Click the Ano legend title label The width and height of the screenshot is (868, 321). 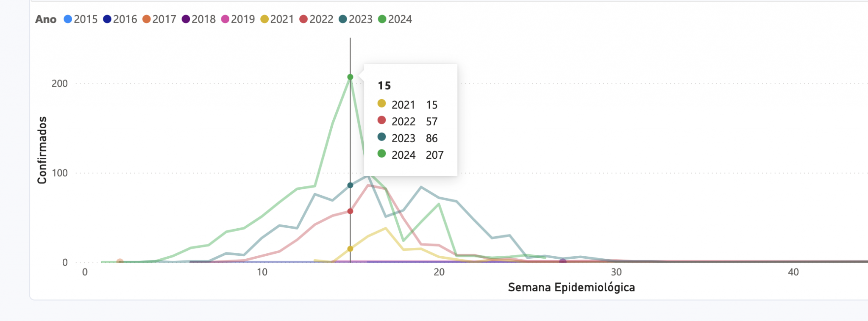coord(46,19)
